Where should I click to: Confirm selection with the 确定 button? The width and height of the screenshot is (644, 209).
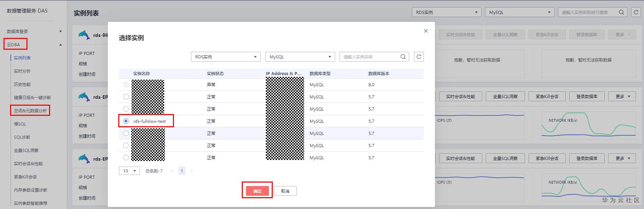[257, 191]
